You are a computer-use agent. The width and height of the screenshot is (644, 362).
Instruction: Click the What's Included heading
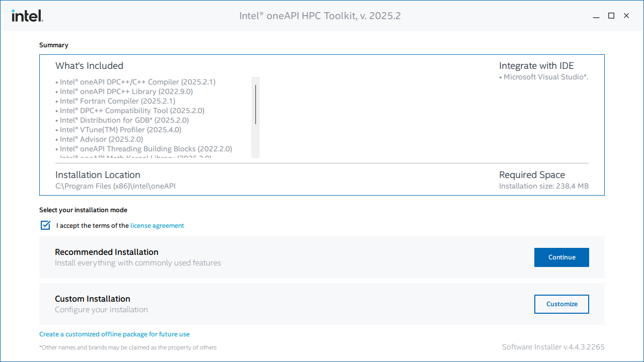[89, 66]
